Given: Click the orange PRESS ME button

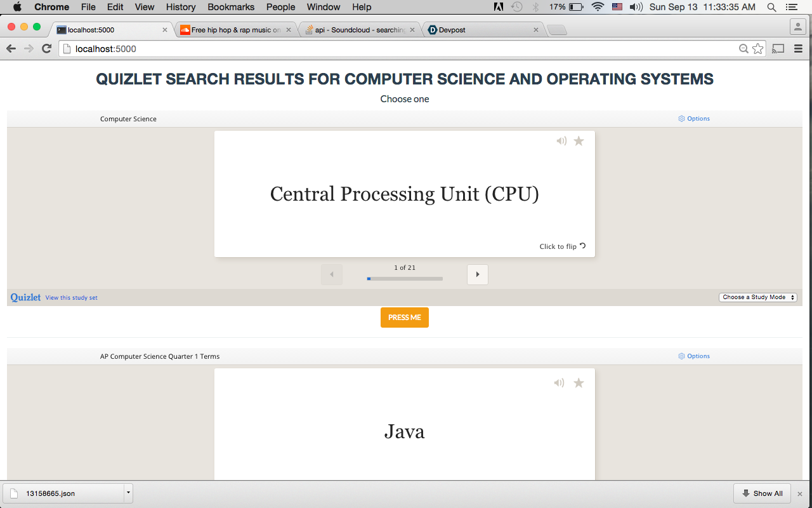Looking at the screenshot, I should [x=405, y=317].
